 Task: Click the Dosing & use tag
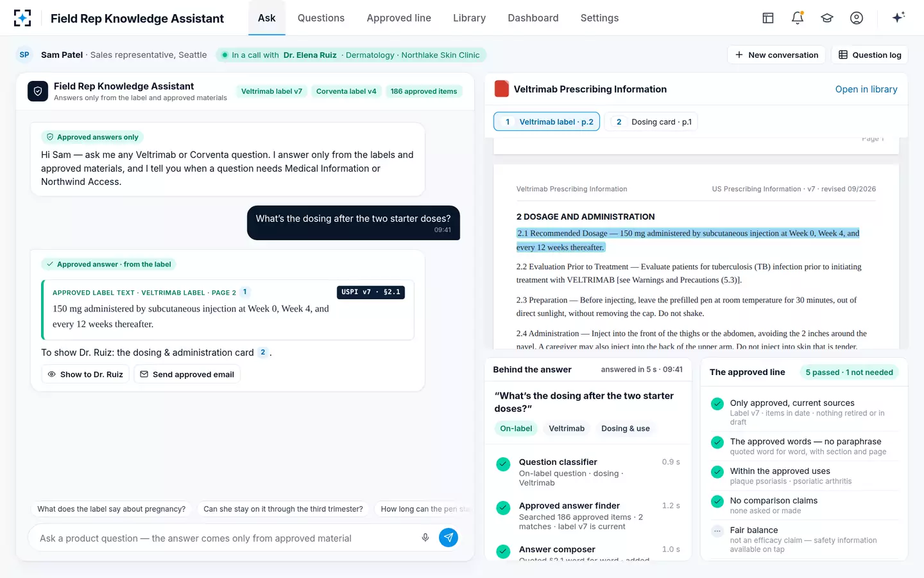click(626, 428)
